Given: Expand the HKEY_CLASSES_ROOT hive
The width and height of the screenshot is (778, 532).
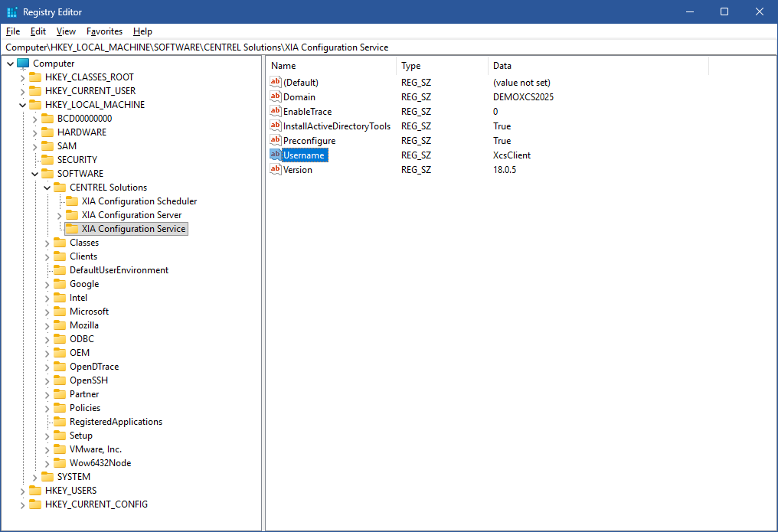Looking at the screenshot, I should tap(22, 77).
